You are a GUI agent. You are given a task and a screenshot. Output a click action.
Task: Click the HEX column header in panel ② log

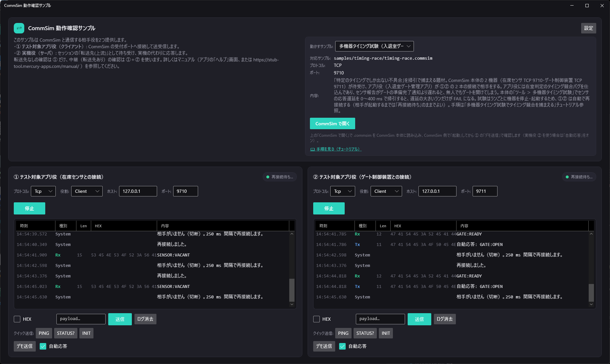click(423, 226)
